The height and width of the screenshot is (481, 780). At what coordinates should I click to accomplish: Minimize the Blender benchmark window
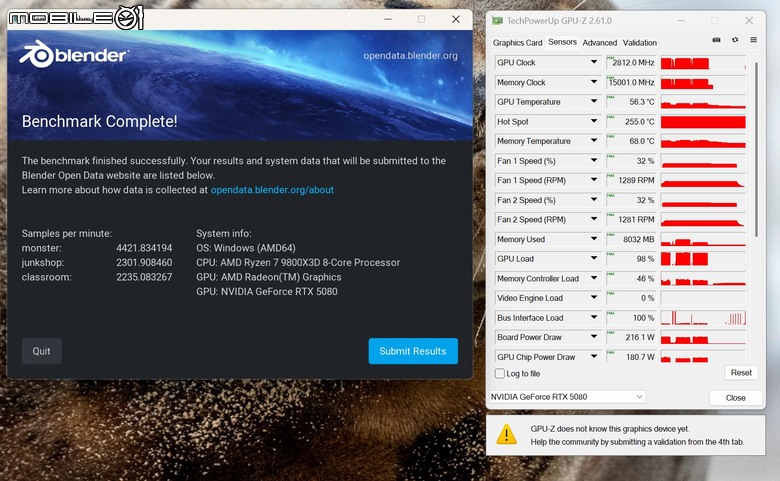tap(388, 19)
